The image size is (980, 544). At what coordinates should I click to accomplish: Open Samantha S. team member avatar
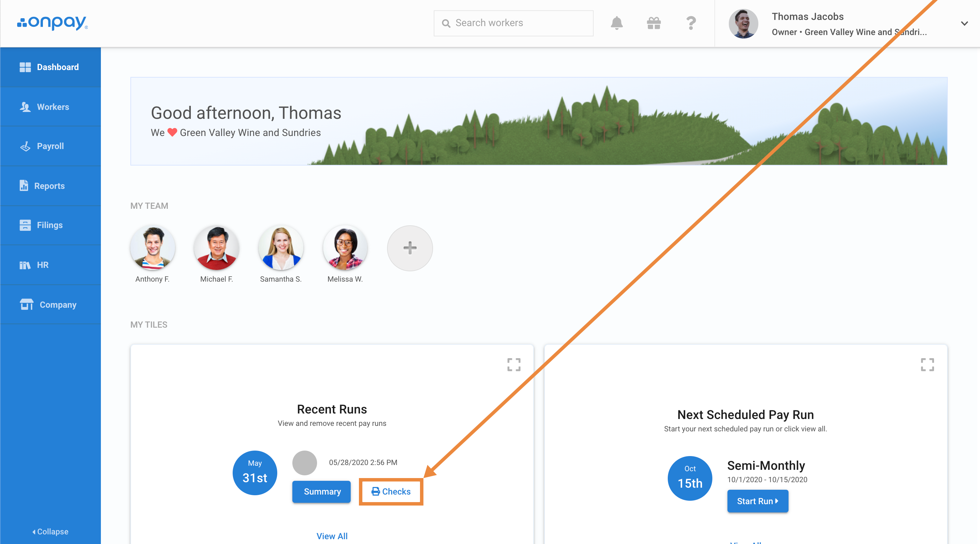281,248
